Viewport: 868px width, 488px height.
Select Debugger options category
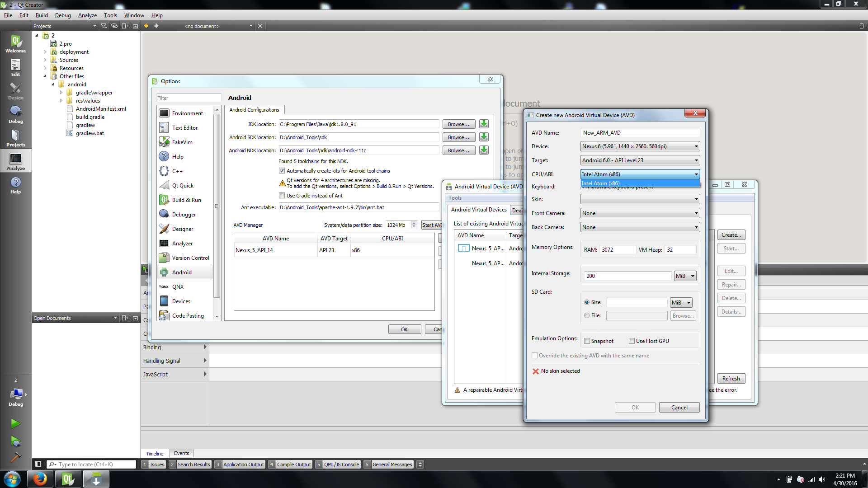(185, 215)
